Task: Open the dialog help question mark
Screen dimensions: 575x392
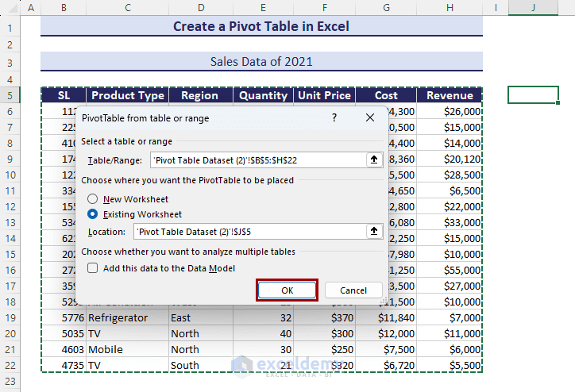Action: pos(334,117)
